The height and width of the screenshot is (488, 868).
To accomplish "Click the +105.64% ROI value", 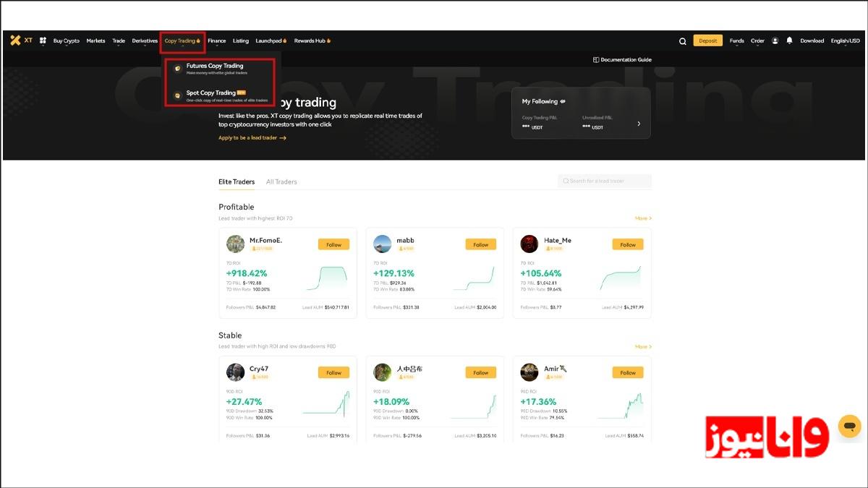I will (x=541, y=273).
